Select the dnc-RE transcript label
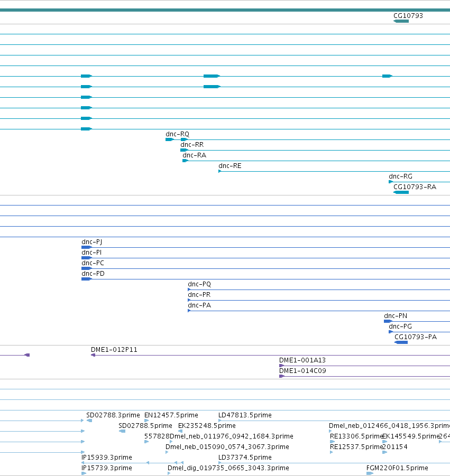The height and width of the screenshot is (476, 450). [230, 166]
